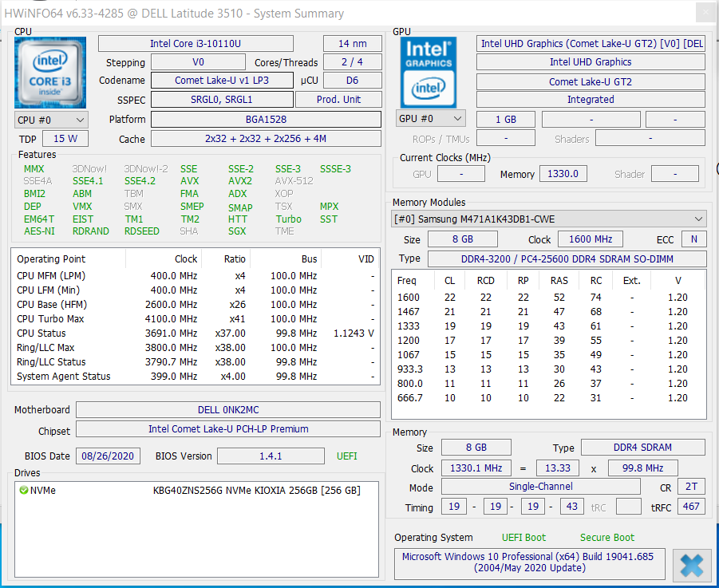719x588 pixels.
Task: Click the module size 8 GB field beside Clock
Action: [x=463, y=239]
